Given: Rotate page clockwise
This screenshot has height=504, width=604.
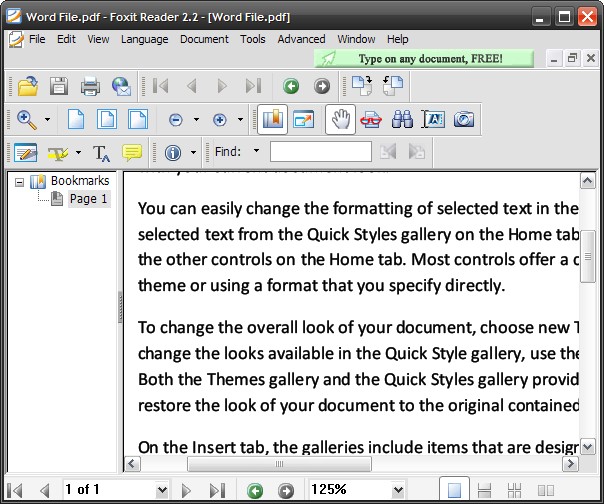Looking at the screenshot, I should click(362, 86).
